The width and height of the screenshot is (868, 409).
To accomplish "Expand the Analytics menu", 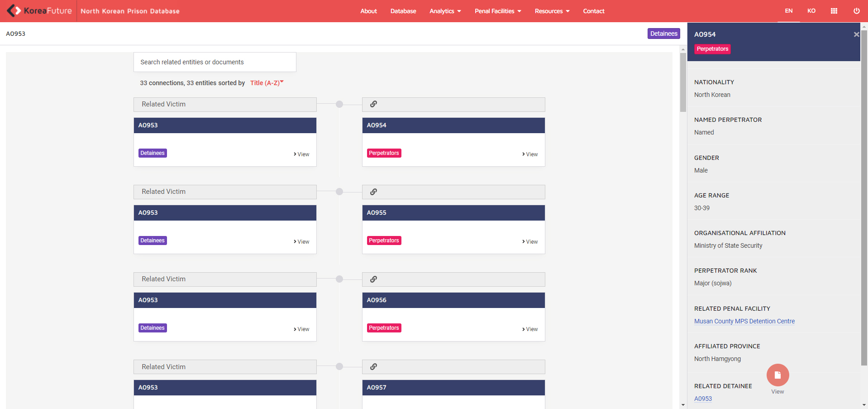I will point(445,11).
